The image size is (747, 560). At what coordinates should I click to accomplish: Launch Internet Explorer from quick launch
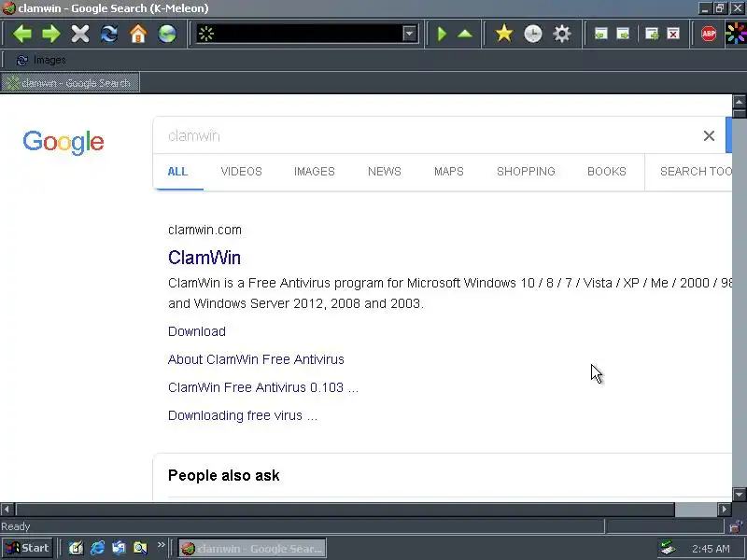tap(97, 548)
